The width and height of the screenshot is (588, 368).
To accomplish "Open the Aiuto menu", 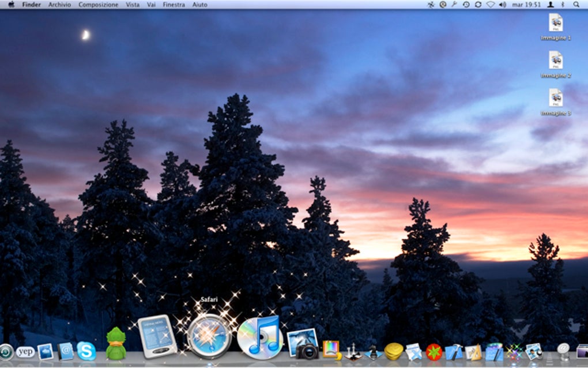I will (x=199, y=5).
